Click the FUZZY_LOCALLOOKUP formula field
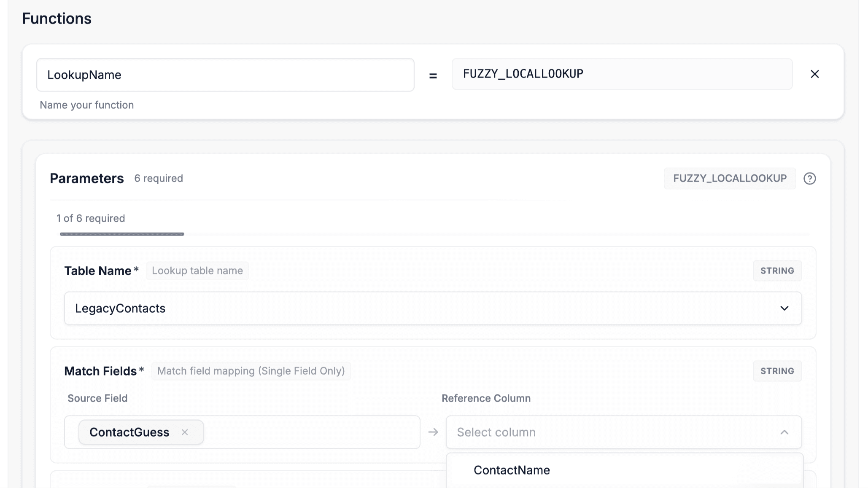Viewport: 868px width, 488px height. click(x=622, y=74)
